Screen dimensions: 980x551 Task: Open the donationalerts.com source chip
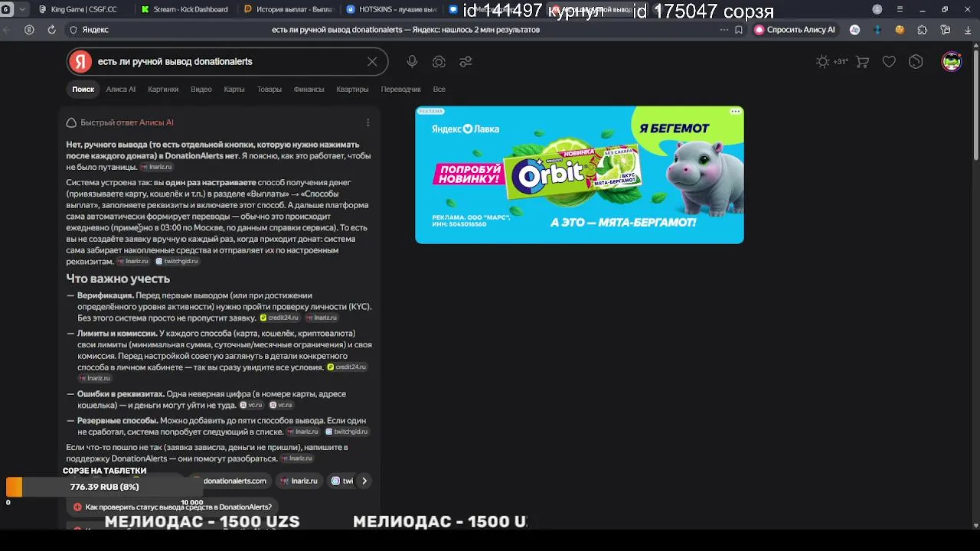pos(230,481)
